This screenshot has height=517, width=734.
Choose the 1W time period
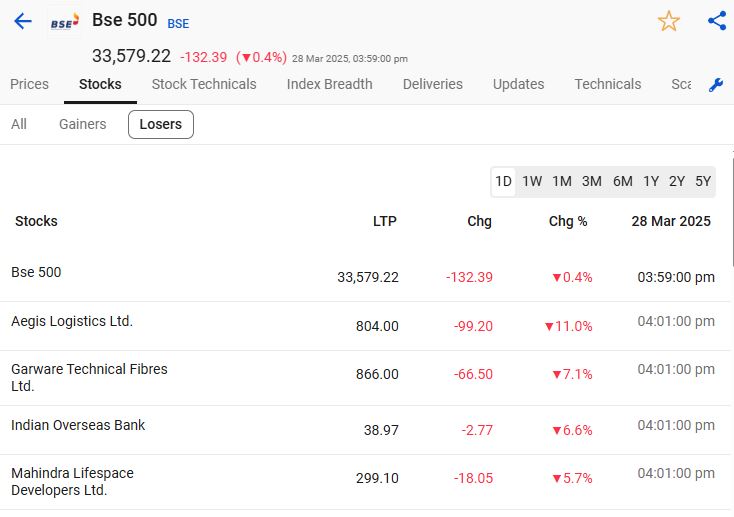click(532, 181)
